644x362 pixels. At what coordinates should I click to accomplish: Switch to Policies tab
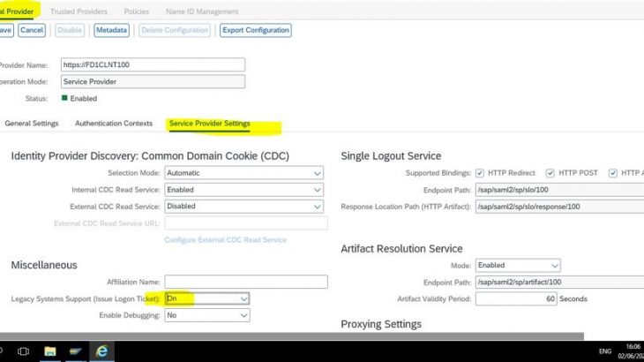[137, 11]
